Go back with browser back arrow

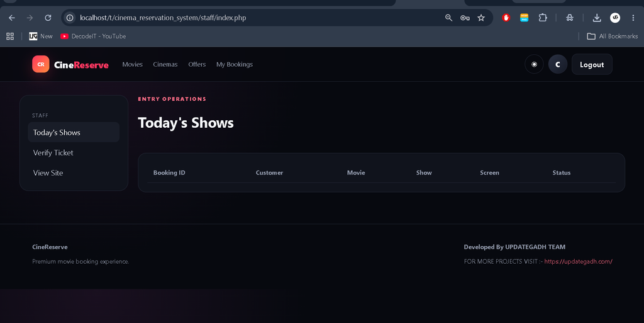11,18
